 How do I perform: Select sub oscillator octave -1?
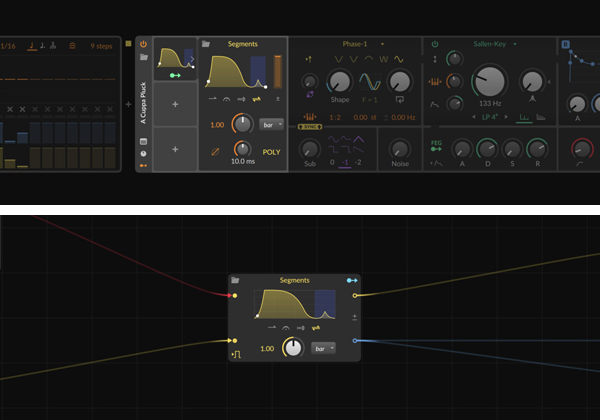(x=345, y=163)
